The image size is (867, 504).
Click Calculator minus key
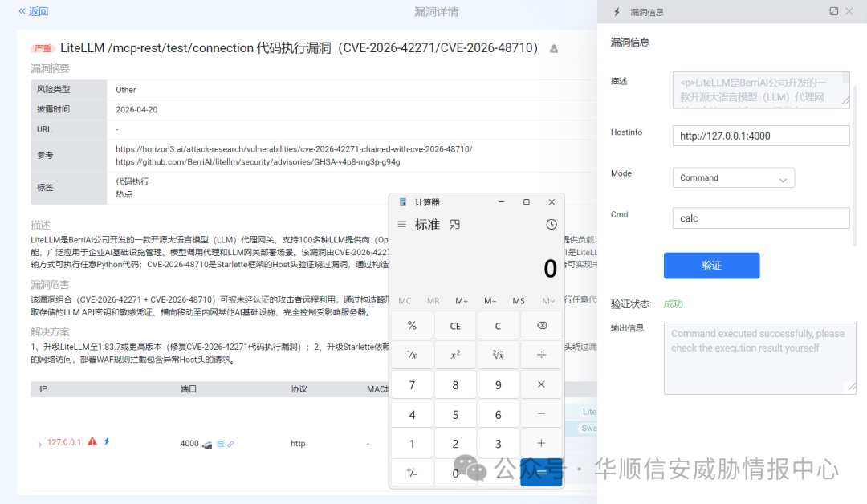tap(541, 414)
